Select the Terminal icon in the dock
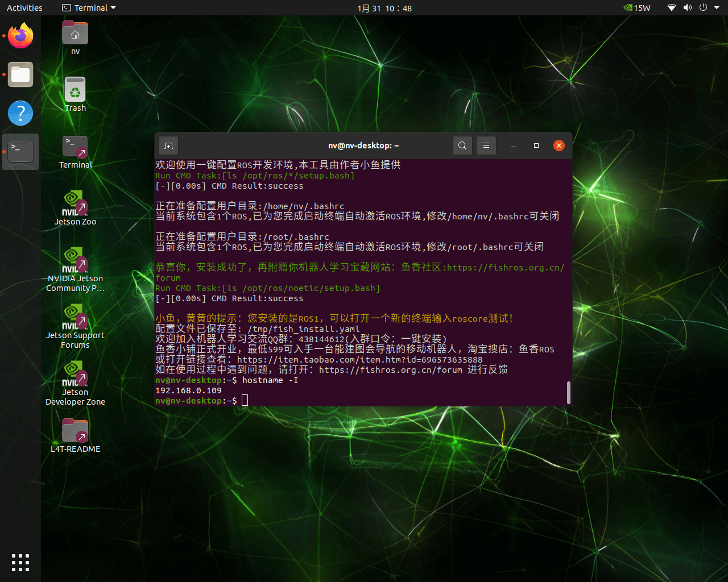Image resolution: width=728 pixels, height=582 pixels. pyautogui.click(x=20, y=152)
